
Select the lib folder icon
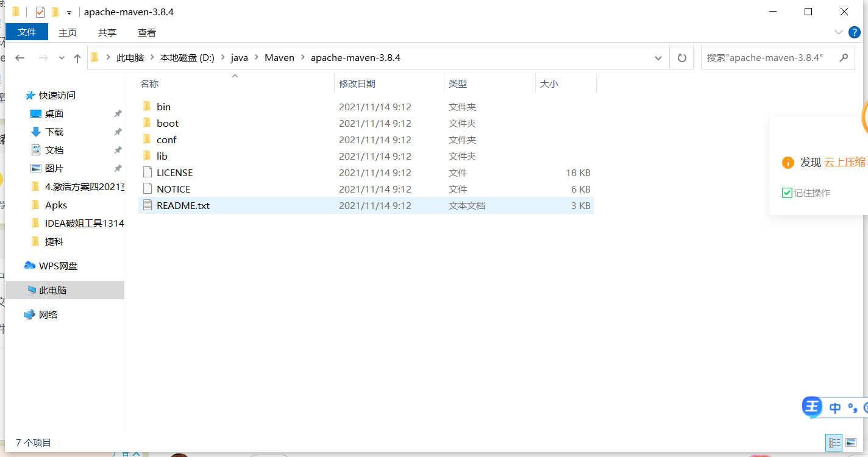pos(146,156)
